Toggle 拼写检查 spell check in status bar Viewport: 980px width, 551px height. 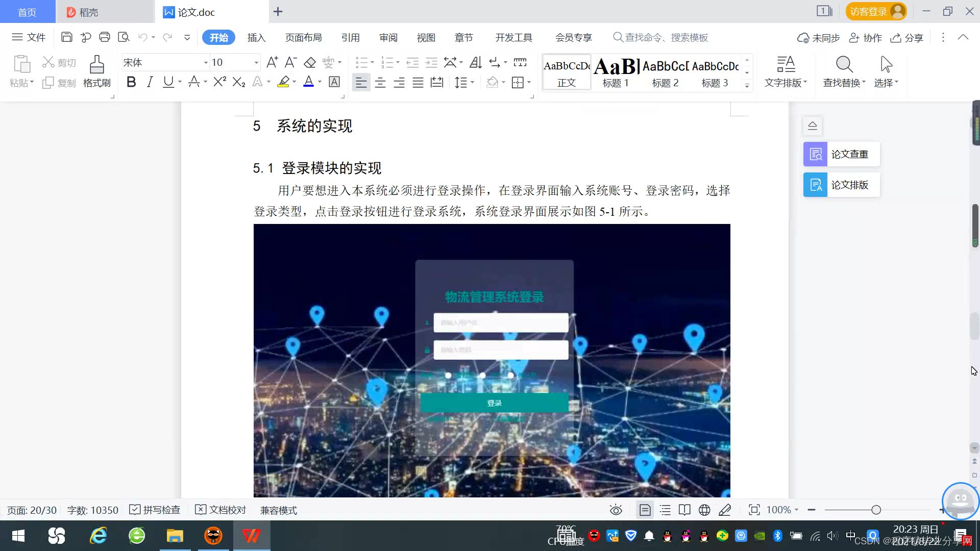pos(155,510)
